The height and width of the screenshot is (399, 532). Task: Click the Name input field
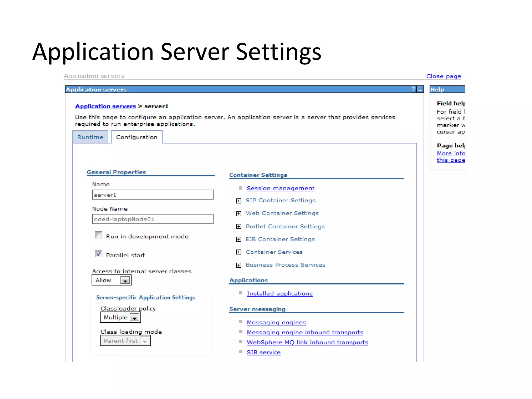pyautogui.click(x=153, y=195)
